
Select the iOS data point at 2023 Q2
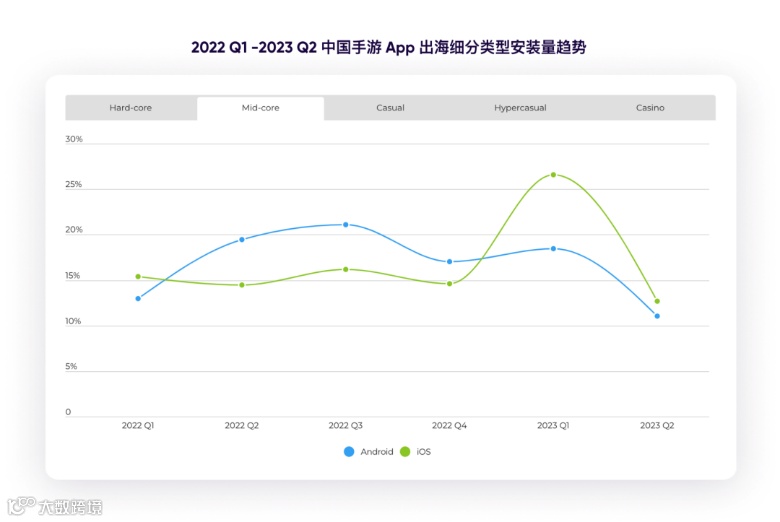(x=657, y=301)
